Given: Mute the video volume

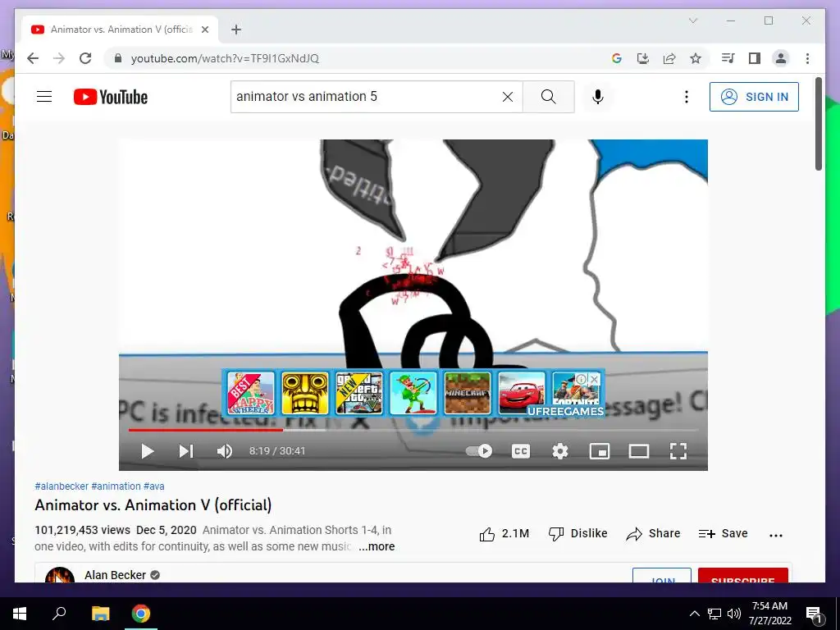Looking at the screenshot, I should [225, 451].
